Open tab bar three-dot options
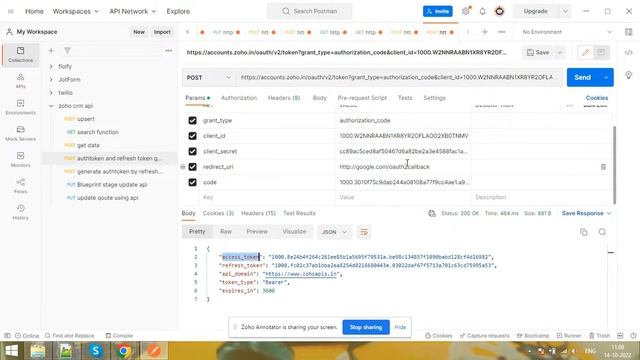 click(x=502, y=32)
